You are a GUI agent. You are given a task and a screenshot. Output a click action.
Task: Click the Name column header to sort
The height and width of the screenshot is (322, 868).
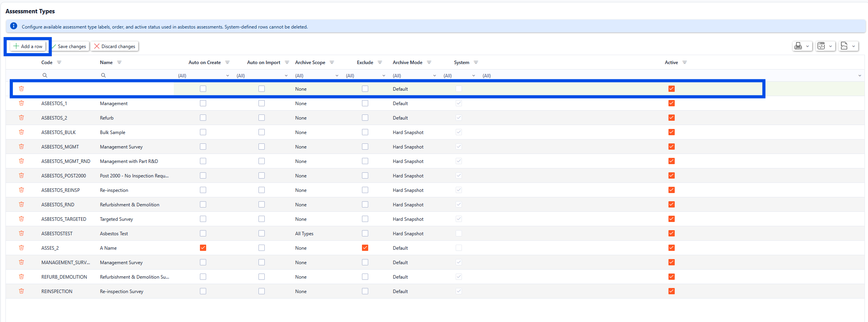106,63
